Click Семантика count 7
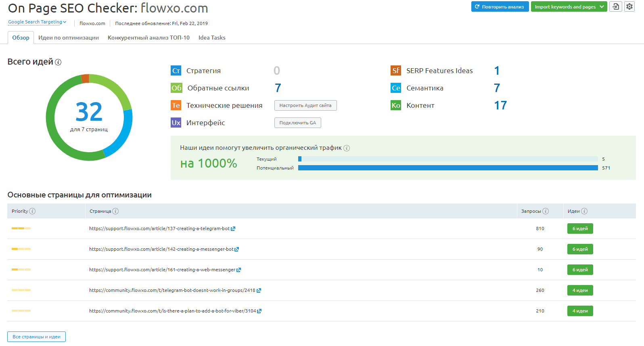 (497, 88)
